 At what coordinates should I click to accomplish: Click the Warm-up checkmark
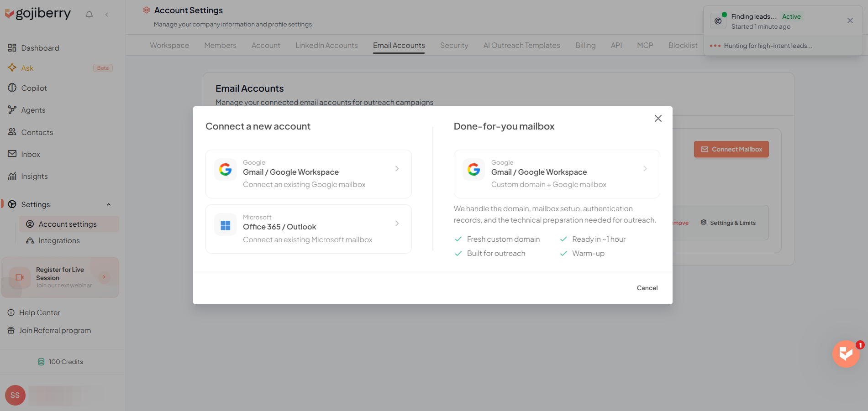click(x=563, y=253)
